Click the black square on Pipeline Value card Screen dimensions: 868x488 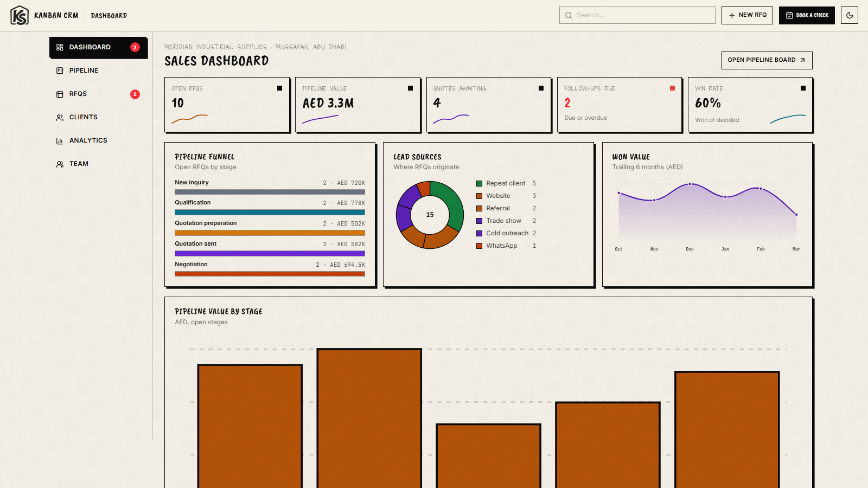click(411, 88)
